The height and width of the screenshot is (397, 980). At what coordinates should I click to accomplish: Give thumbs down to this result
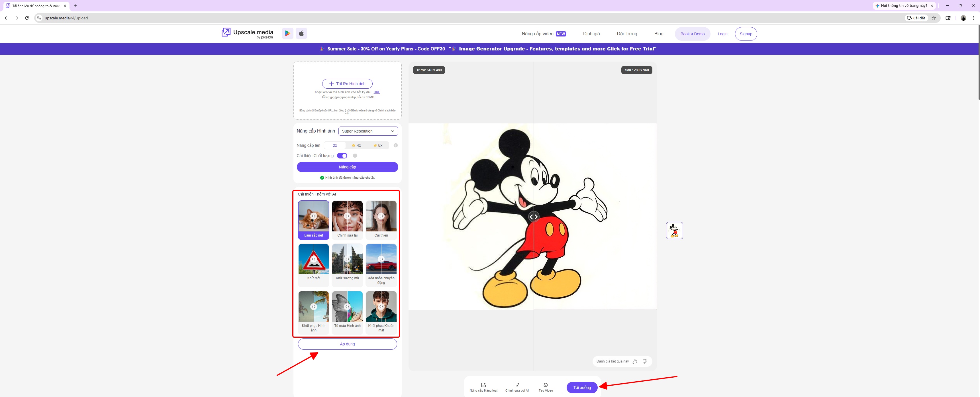645,361
